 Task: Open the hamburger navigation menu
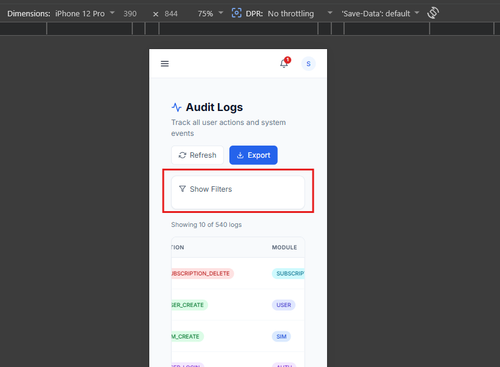point(165,64)
